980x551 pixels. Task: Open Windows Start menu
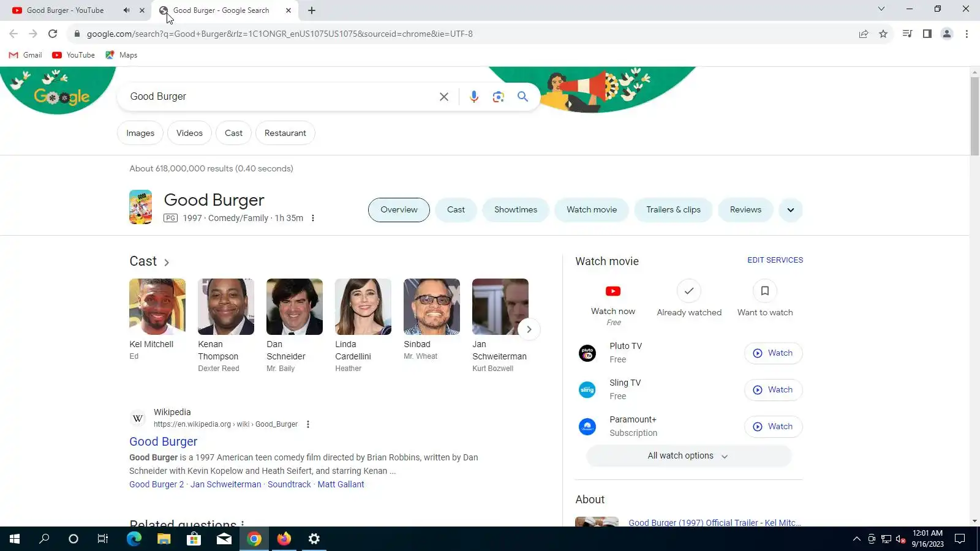pos(15,539)
